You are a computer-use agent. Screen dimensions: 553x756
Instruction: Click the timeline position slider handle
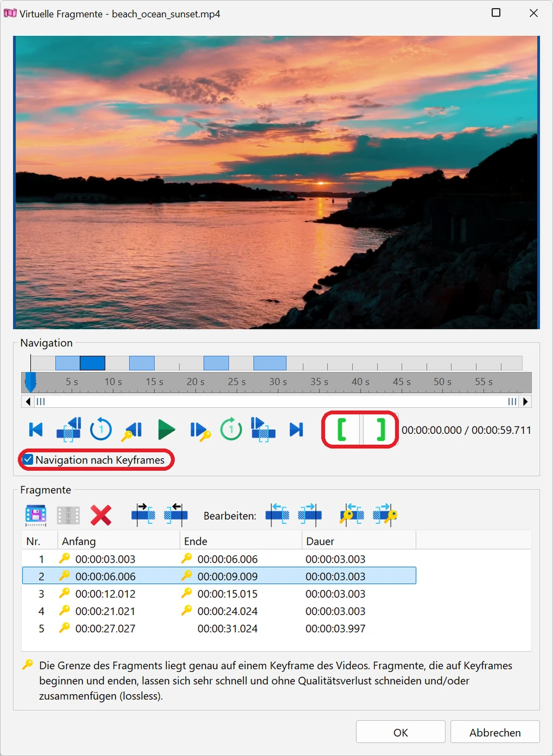point(31,381)
